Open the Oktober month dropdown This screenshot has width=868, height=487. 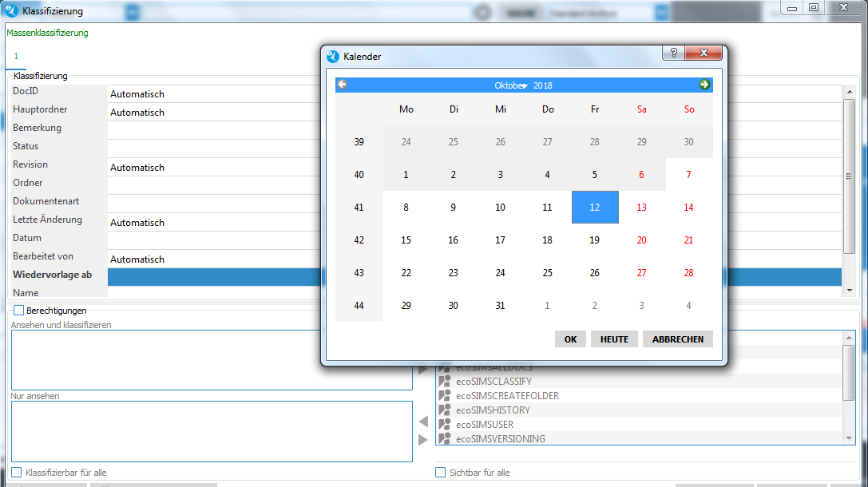(511, 85)
